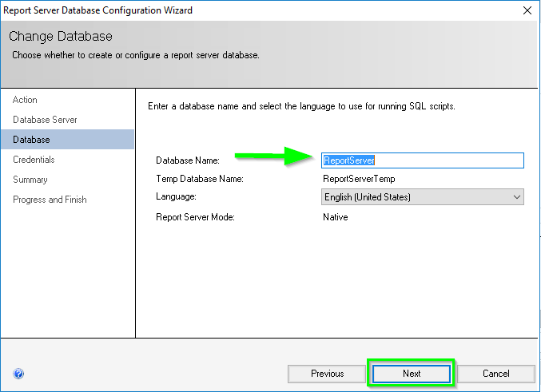Viewport: 541px width, 392px height.
Task: Go to the Action step
Action: pos(25,100)
